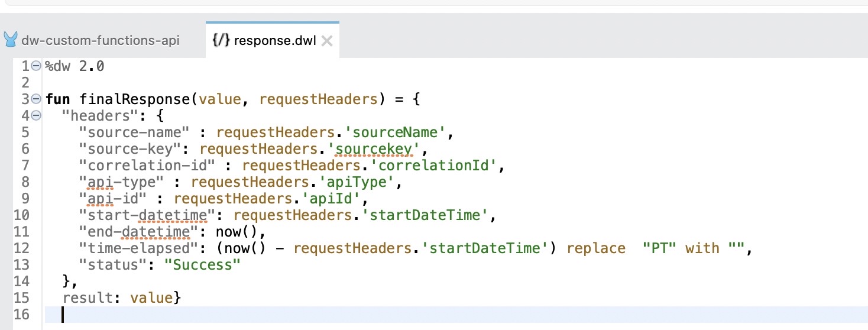Collapse the headers block at line 4
Image resolution: width=868 pixels, height=330 pixels.
pos(37,116)
